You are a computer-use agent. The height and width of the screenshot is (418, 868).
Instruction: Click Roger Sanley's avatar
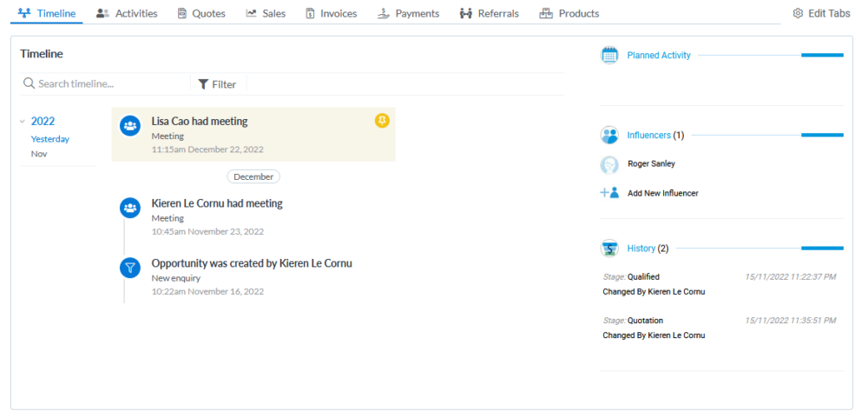609,164
